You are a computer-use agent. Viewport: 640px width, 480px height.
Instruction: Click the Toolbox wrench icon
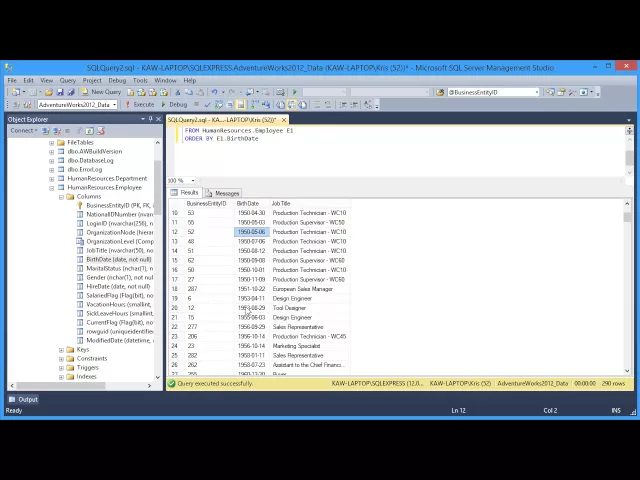(572, 92)
